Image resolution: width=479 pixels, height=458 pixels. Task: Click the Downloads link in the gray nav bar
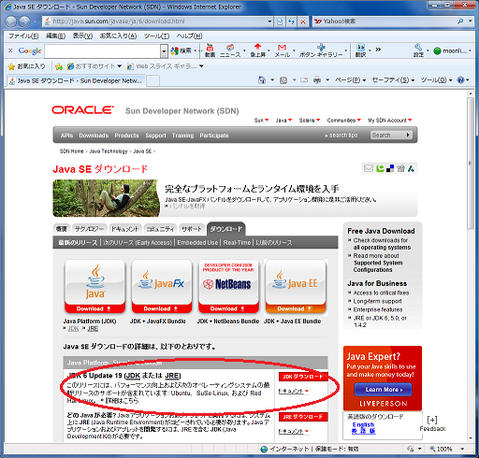93,135
